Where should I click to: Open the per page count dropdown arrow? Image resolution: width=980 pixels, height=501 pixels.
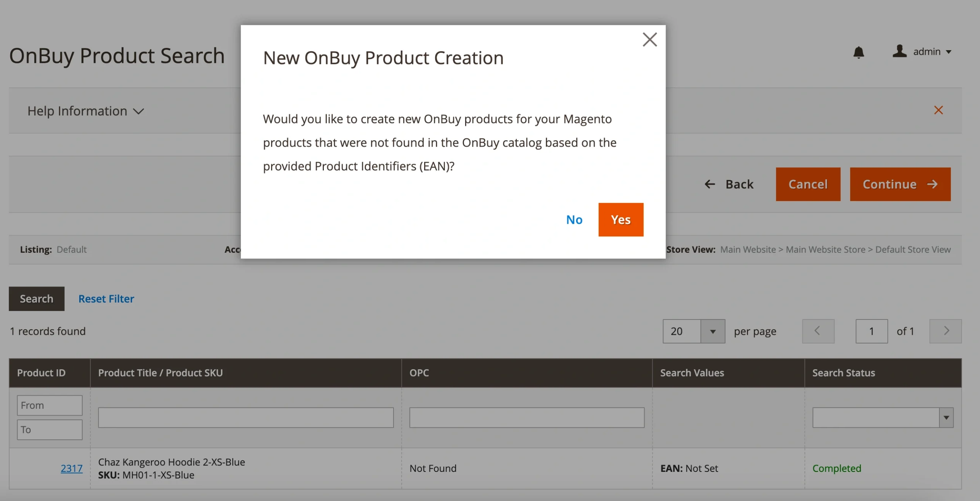[x=712, y=331]
